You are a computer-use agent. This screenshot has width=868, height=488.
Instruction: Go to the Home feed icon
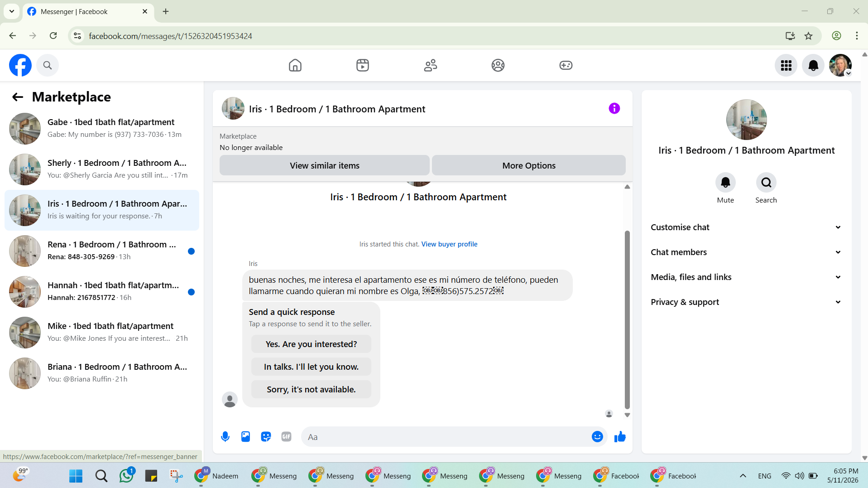295,65
